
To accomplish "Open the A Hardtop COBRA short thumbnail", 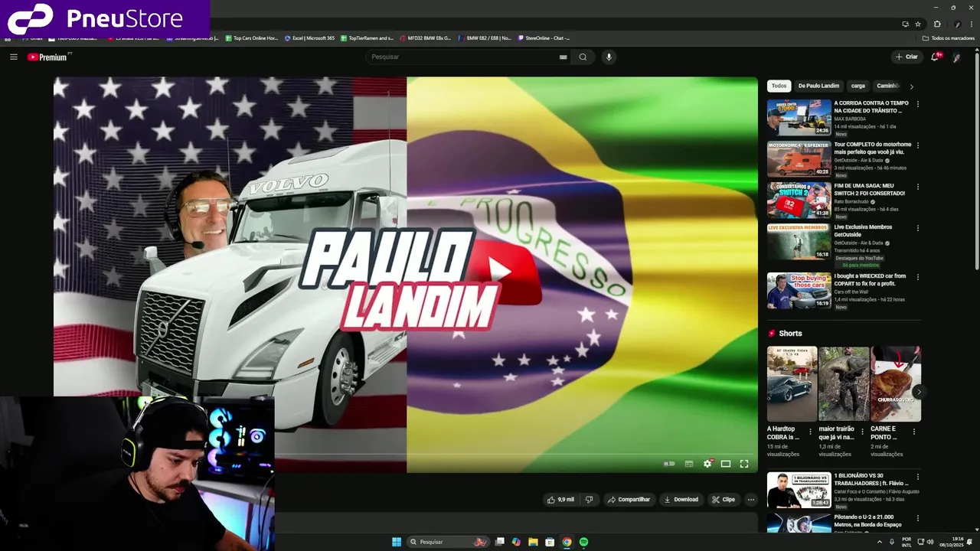I will coord(792,384).
